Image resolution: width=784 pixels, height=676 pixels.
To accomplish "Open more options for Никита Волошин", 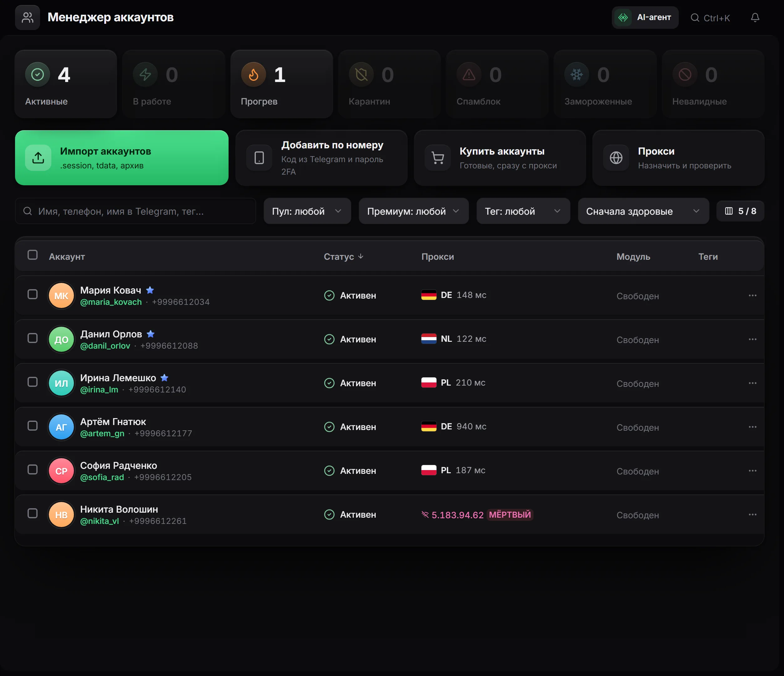I will pyautogui.click(x=752, y=515).
